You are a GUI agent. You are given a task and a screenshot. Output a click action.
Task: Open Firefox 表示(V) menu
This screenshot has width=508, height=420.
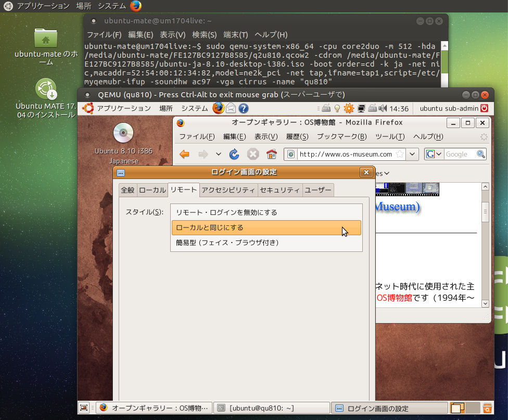(x=266, y=137)
